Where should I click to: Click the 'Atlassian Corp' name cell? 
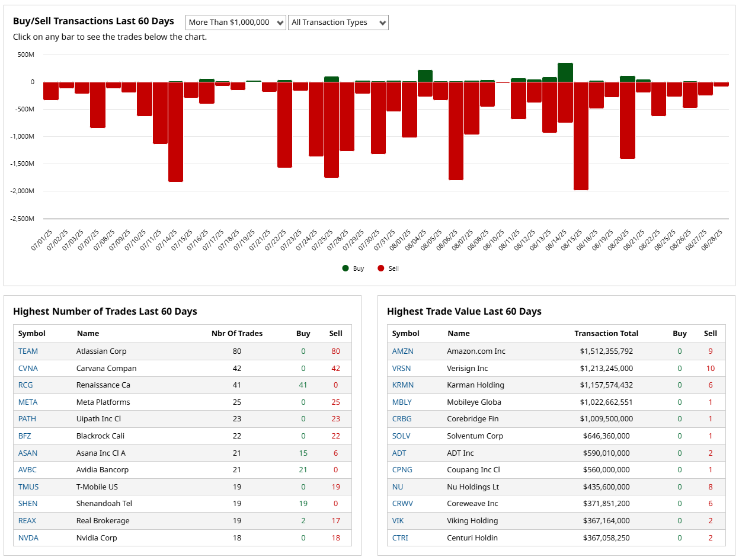pos(101,351)
